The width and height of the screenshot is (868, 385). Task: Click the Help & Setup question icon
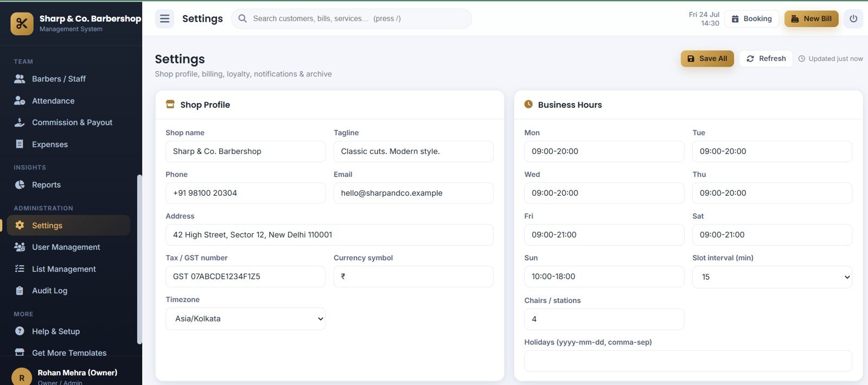tap(20, 331)
